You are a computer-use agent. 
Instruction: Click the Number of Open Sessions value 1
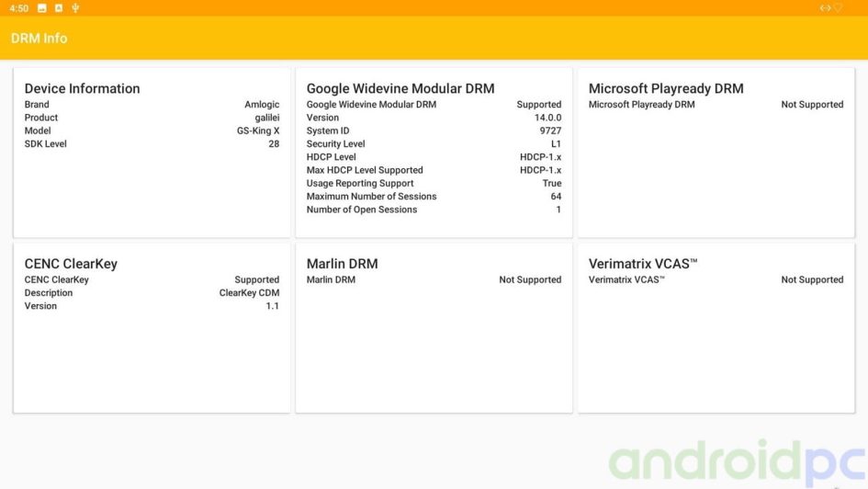558,210
